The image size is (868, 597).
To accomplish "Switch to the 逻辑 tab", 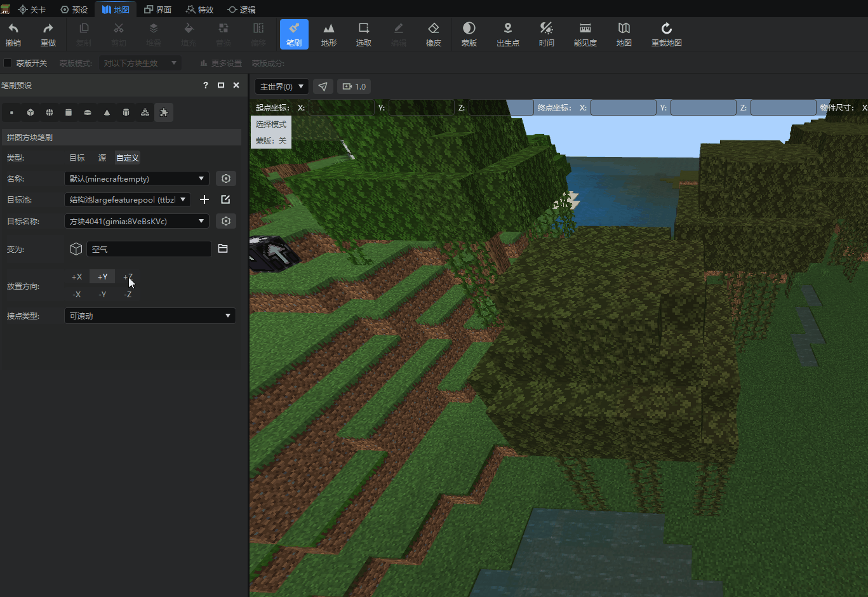I will (241, 10).
